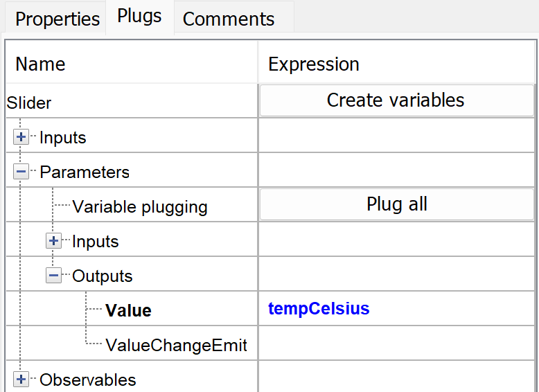Select the Plugs tab

click(x=139, y=17)
